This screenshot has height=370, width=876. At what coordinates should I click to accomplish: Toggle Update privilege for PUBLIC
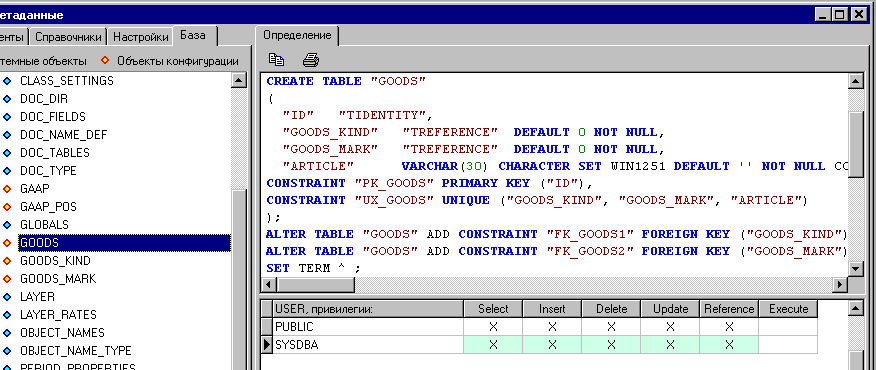670,326
